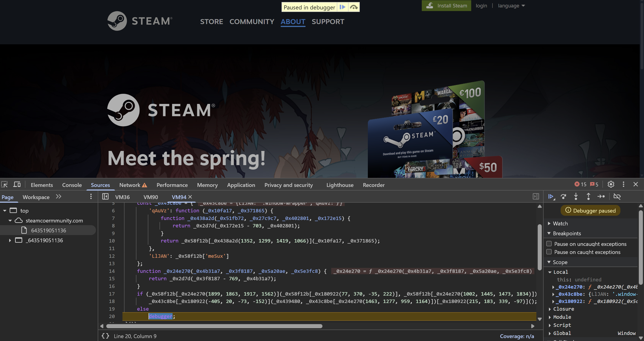Screen dimensions: 644x341
Task: Click the login link
Action: point(481,5)
